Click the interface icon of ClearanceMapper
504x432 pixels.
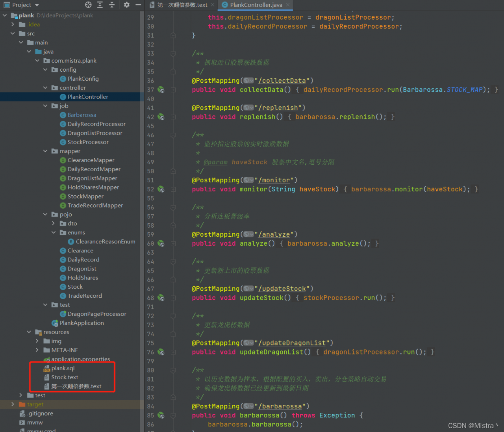tap(63, 160)
